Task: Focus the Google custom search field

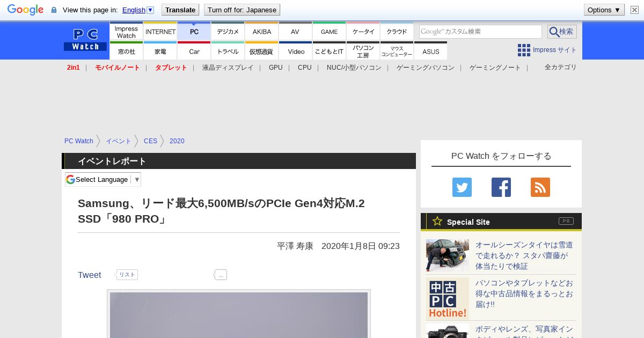Action: [480, 32]
